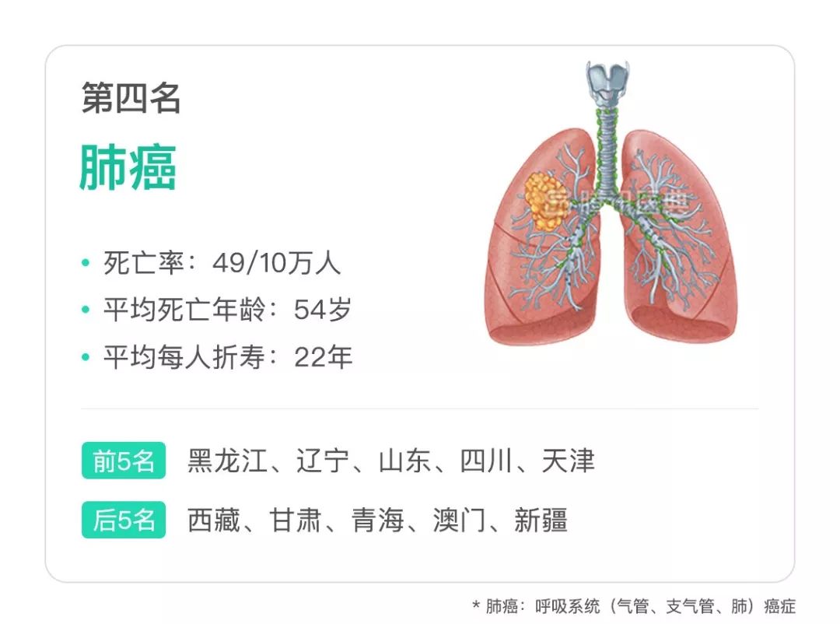840x624 pixels.
Task: Select the green 前5名 badge
Action: click(124, 461)
